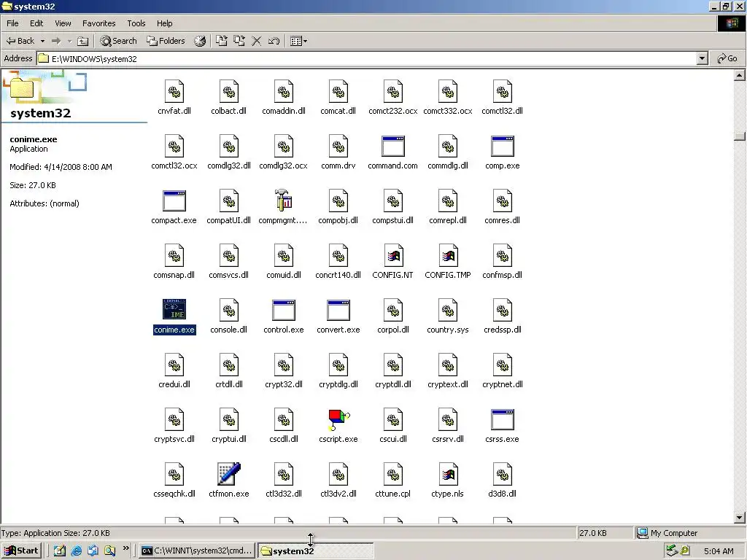Select the CONFIG.TMP file icon
Screen dimensions: 747x560
[448, 256]
